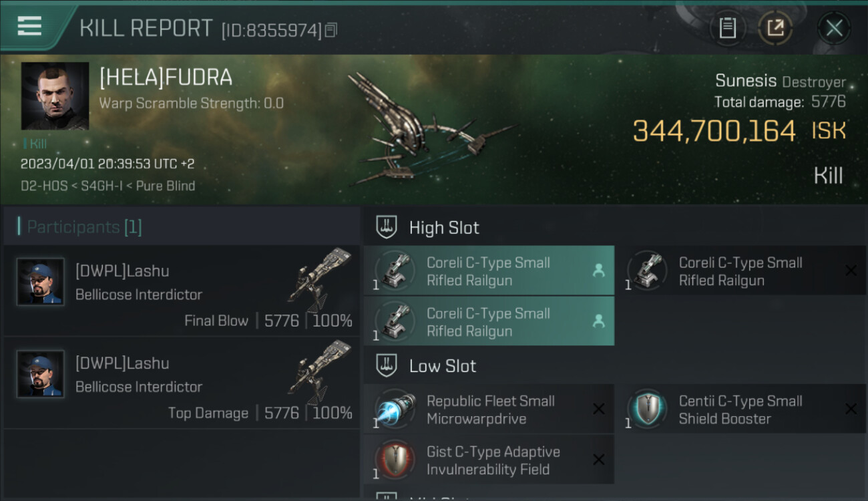Open Lashu's portrait in Top Damage row
Screen dimensions: 868x501
(x=41, y=374)
